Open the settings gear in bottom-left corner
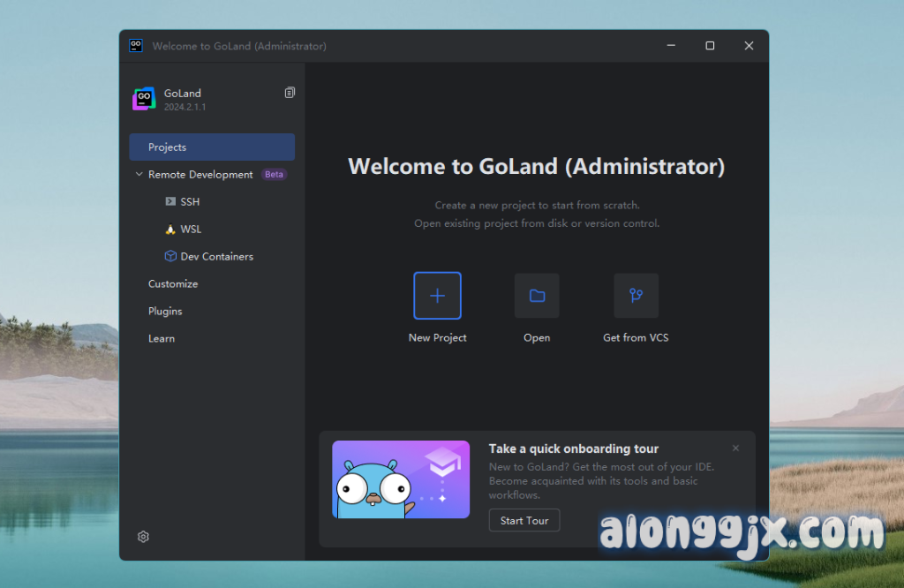Screen dimensions: 904x588 143,537
